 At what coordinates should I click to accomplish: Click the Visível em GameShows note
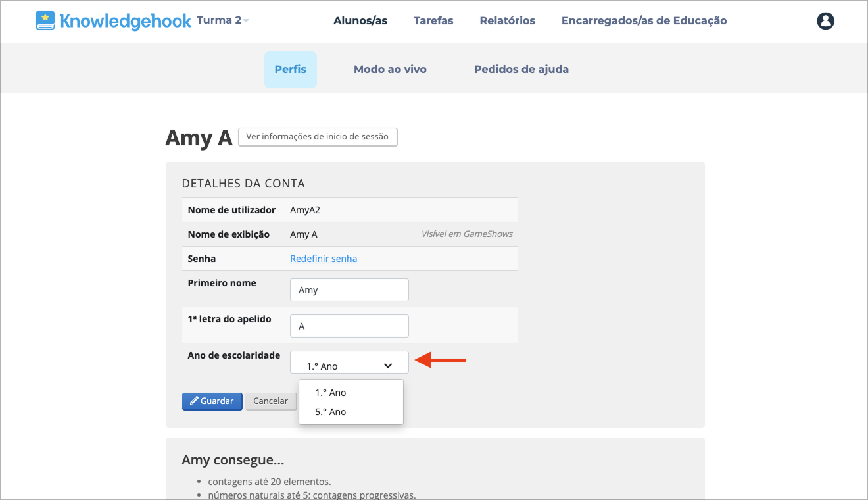[467, 234]
